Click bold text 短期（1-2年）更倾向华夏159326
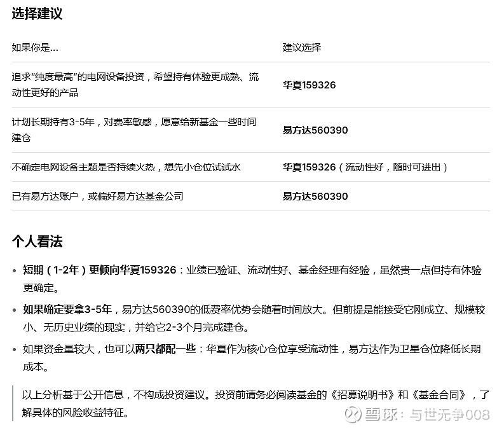504x430 pixels. pyautogui.click(x=100, y=270)
